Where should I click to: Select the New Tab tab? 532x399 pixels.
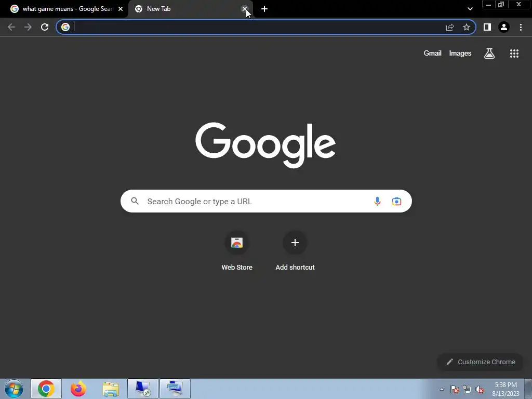(190, 9)
